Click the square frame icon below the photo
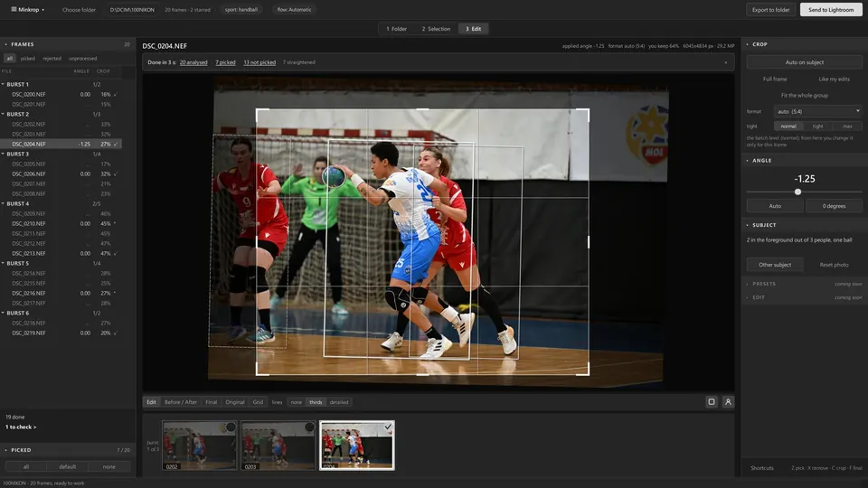 pos(712,401)
